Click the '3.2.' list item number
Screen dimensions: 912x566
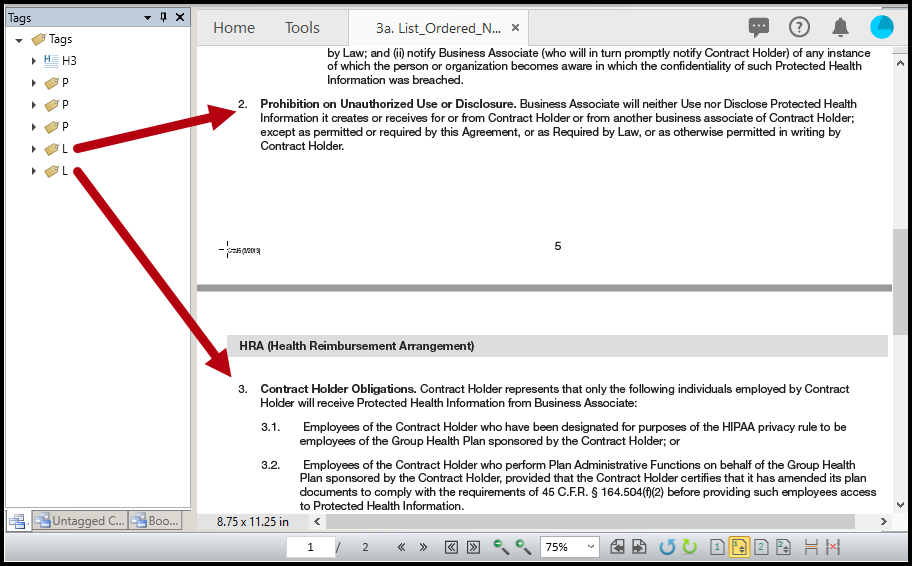270,465
